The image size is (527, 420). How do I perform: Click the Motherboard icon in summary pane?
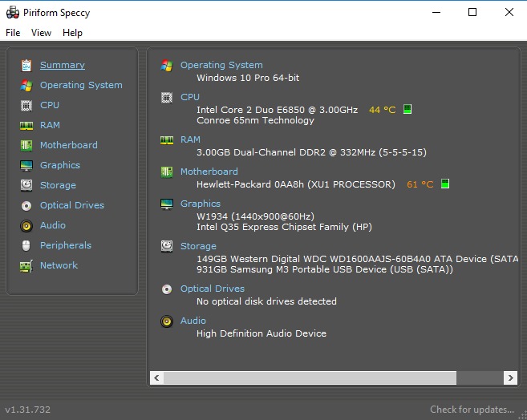tap(167, 172)
